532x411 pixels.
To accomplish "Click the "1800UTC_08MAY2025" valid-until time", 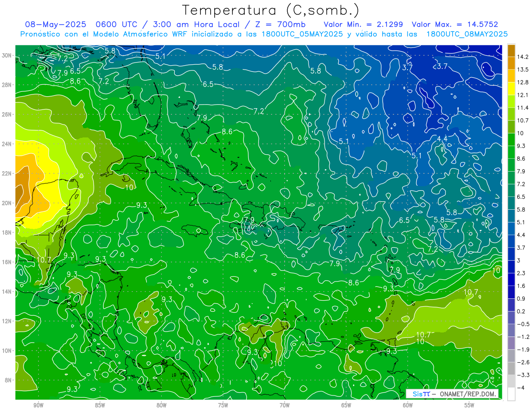I will click(x=467, y=34).
